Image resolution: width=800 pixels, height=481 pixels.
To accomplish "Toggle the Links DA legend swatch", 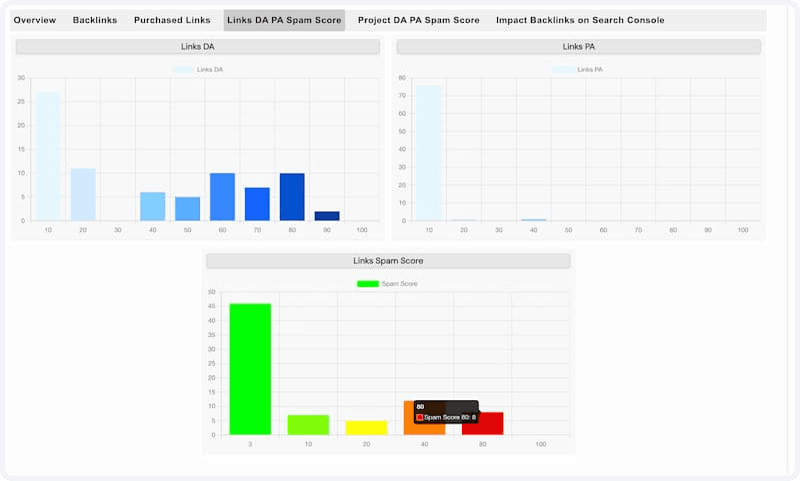I will (x=183, y=69).
